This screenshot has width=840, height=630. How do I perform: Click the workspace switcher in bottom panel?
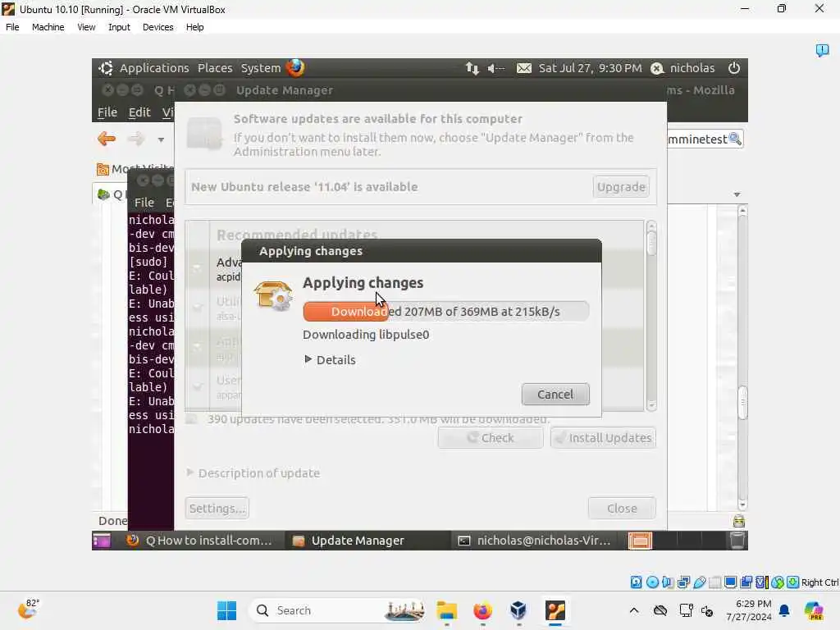(677, 541)
